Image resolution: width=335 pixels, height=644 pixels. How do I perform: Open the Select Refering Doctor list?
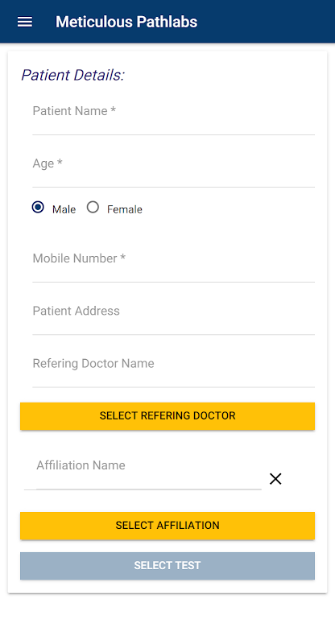167,416
